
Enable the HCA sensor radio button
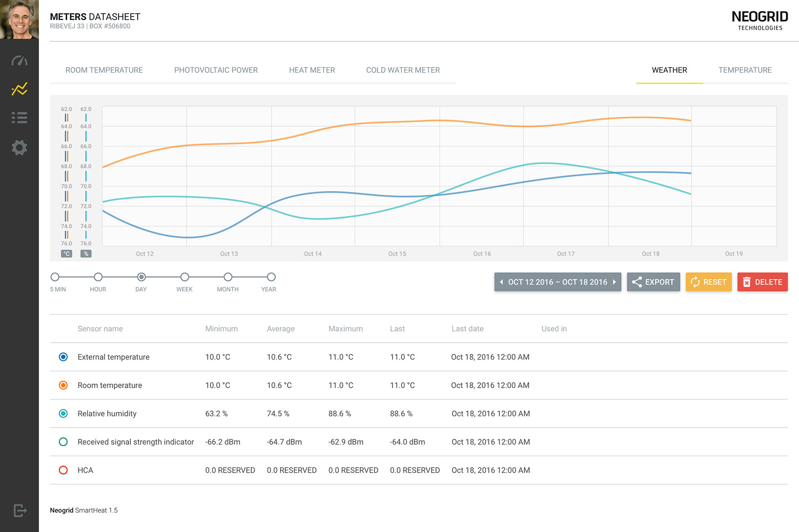coord(64,470)
